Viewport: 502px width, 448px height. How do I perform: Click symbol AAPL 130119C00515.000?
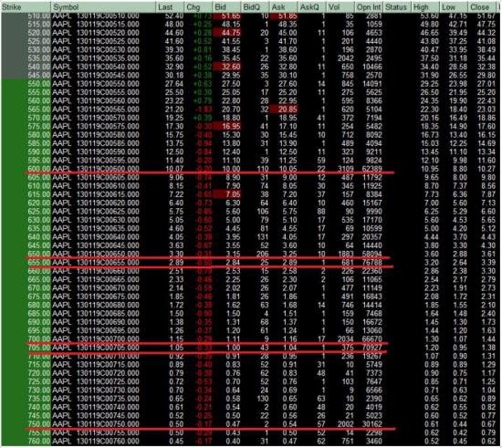point(96,24)
